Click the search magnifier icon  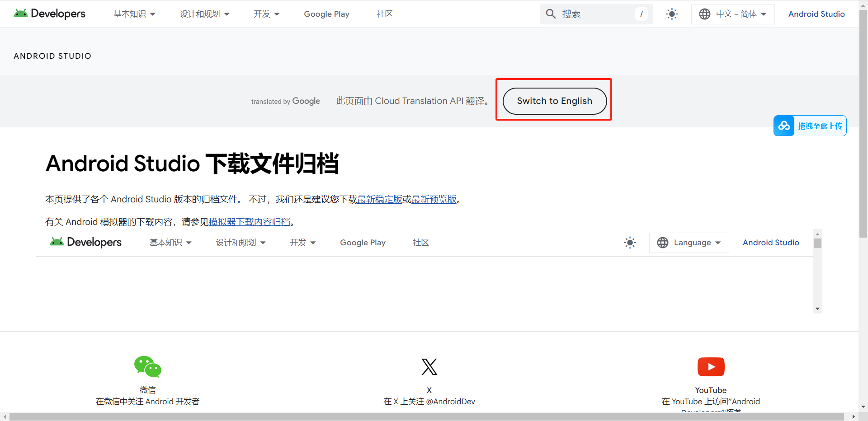(x=551, y=14)
